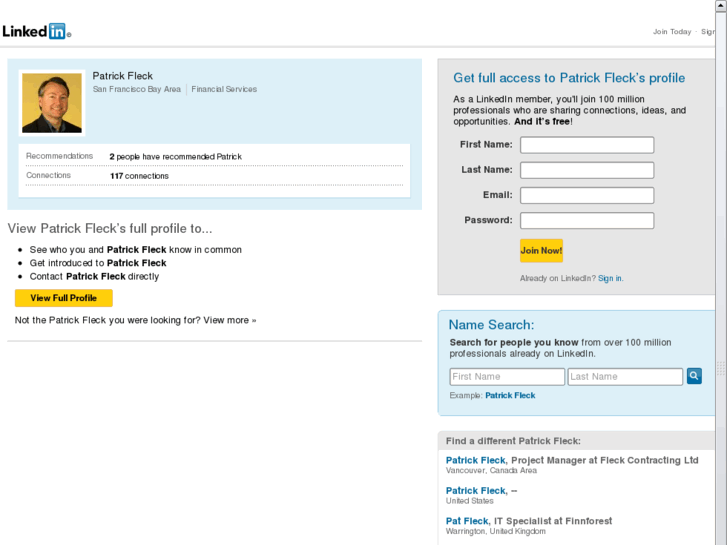Open the Pat Fleck IT Specialist result
727x545 pixels.
click(467, 521)
